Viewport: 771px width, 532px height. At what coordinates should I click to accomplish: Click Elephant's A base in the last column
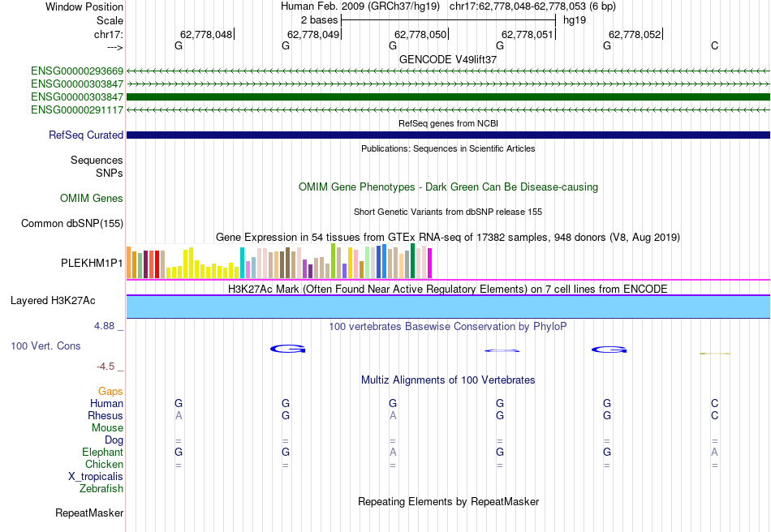[714, 452]
